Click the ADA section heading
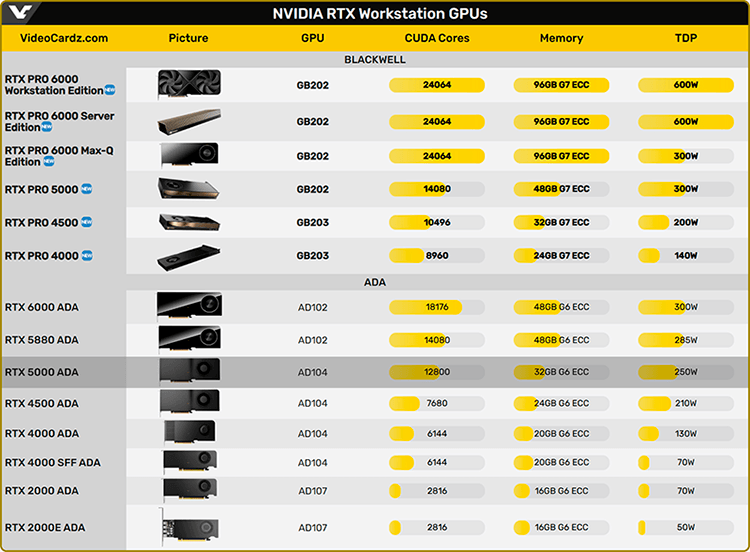The height and width of the screenshot is (552, 750). [x=375, y=282]
